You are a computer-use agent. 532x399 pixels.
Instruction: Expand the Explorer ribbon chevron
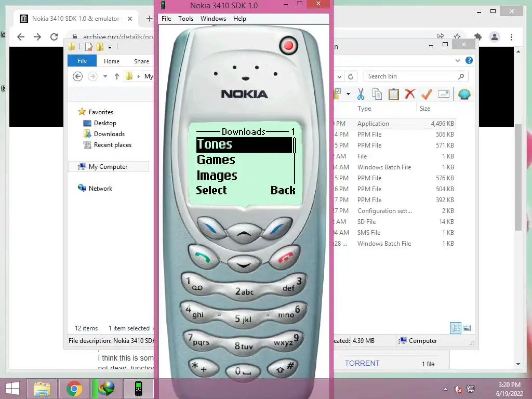click(457, 60)
